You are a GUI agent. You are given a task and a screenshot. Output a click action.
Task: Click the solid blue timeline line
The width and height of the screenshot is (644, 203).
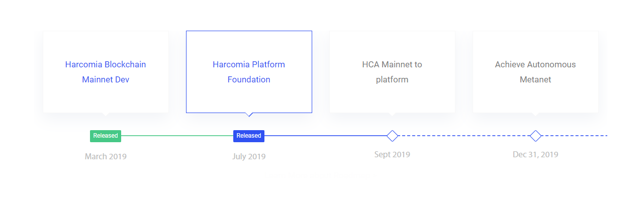[326, 136]
